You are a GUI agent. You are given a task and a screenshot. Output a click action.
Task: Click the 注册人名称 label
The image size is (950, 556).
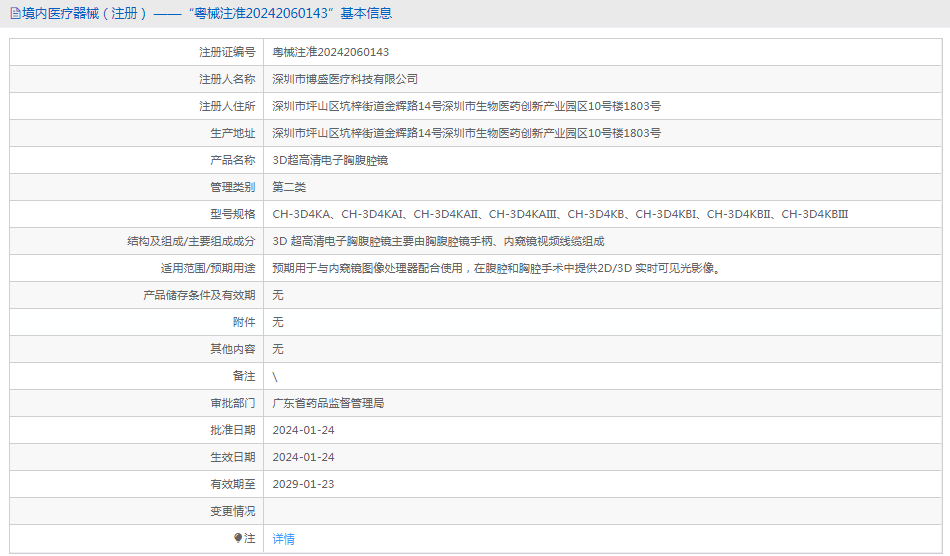click(227, 79)
